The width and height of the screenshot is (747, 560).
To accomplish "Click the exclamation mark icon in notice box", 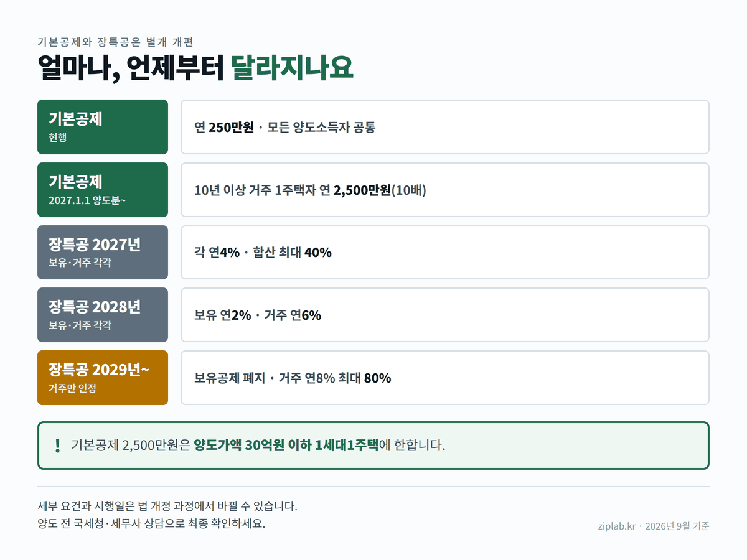I will 57,446.
